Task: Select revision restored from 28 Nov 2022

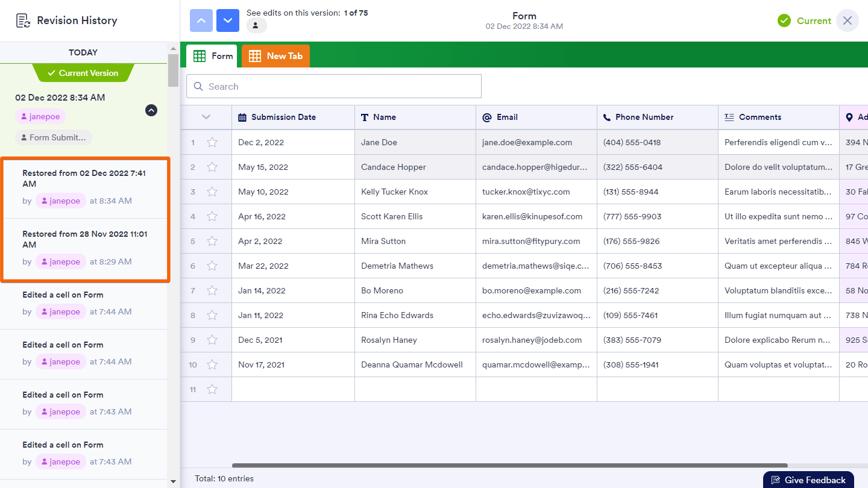Action: click(84, 248)
